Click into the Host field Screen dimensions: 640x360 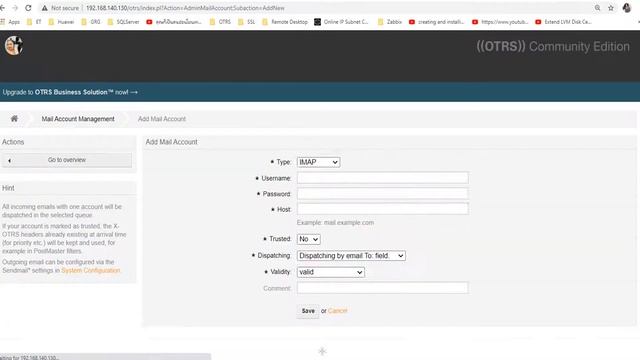coord(382,209)
